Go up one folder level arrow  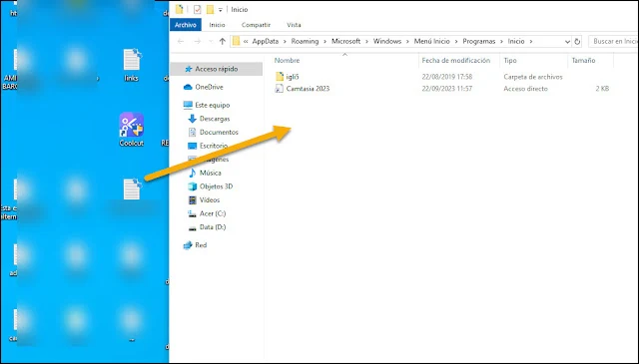[222, 41]
